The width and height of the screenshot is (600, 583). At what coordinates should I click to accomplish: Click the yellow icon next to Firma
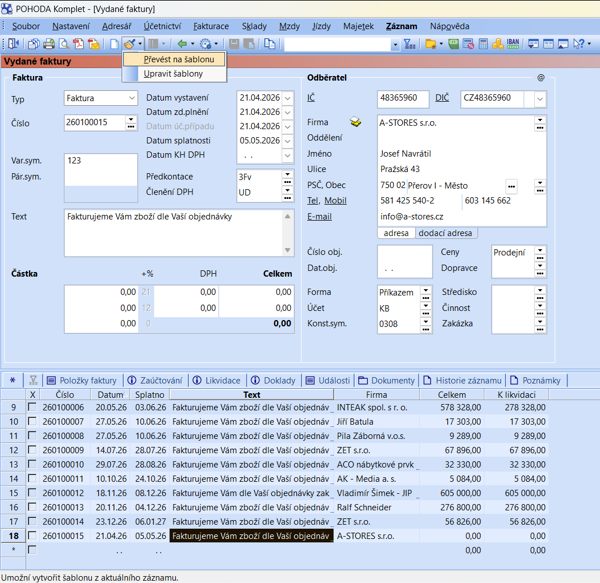tap(355, 122)
